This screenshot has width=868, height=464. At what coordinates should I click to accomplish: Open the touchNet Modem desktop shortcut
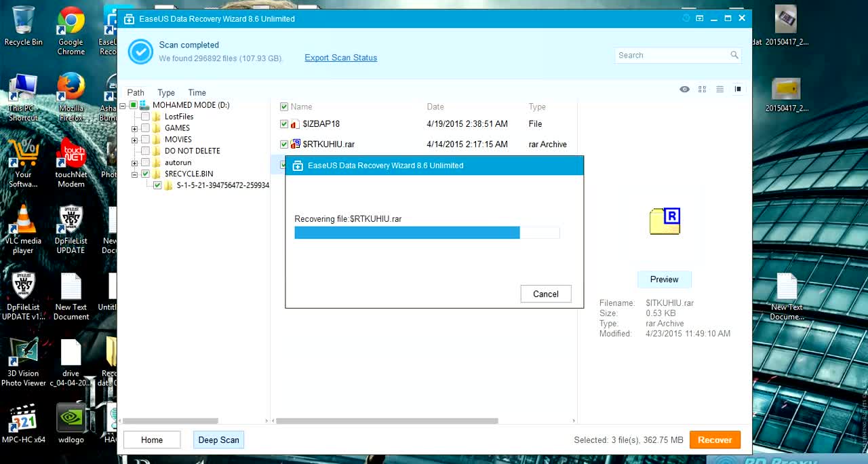point(71,163)
